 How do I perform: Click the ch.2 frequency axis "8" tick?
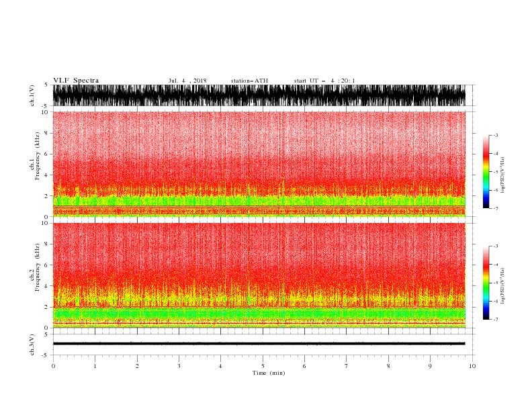pos(46,244)
